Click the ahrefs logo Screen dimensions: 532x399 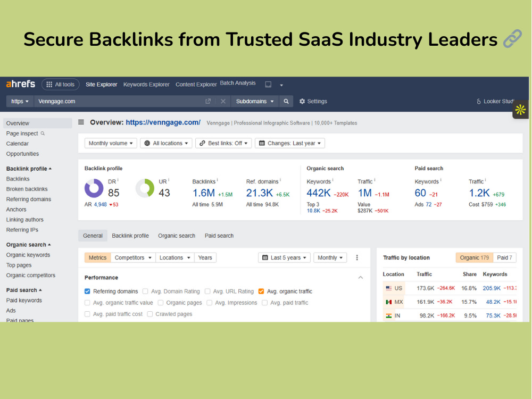coord(20,84)
